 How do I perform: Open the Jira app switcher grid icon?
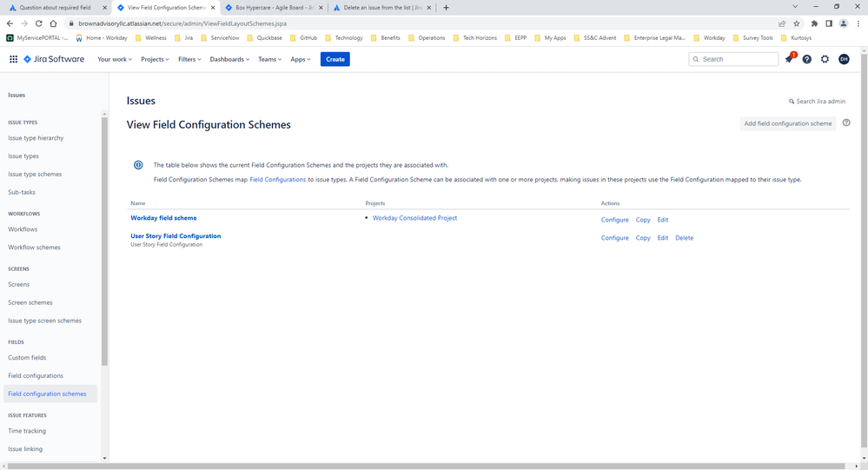13,59
